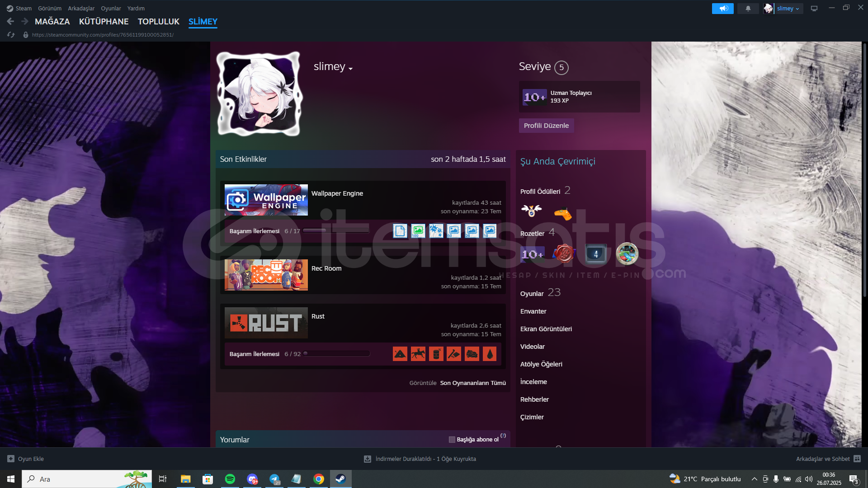The width and height of the screenshot is (868, 488).
Task: Show hidden system tray icons chevron
Action: click(x=754, y=479)
